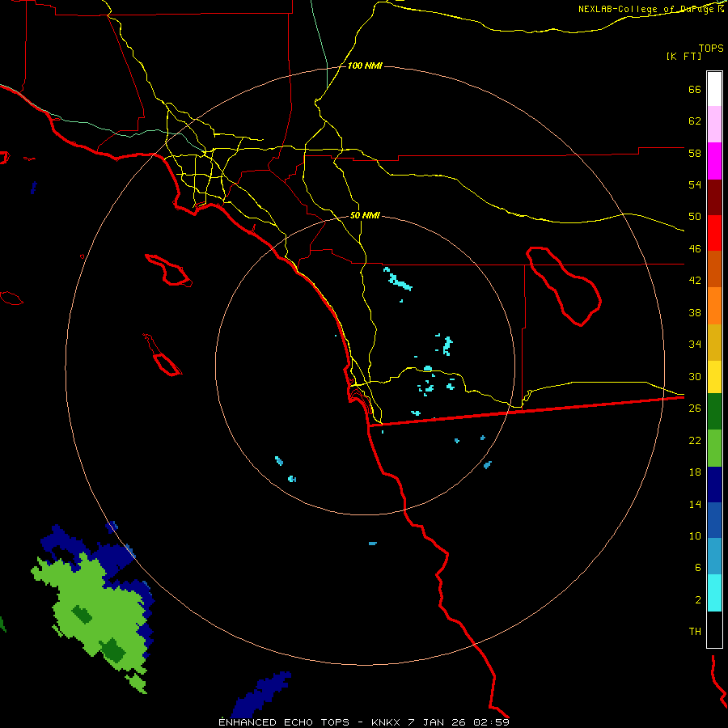728x728 pixels.
Task: Click the black TH threshold legend band
Action: click(x=714, y=629)
